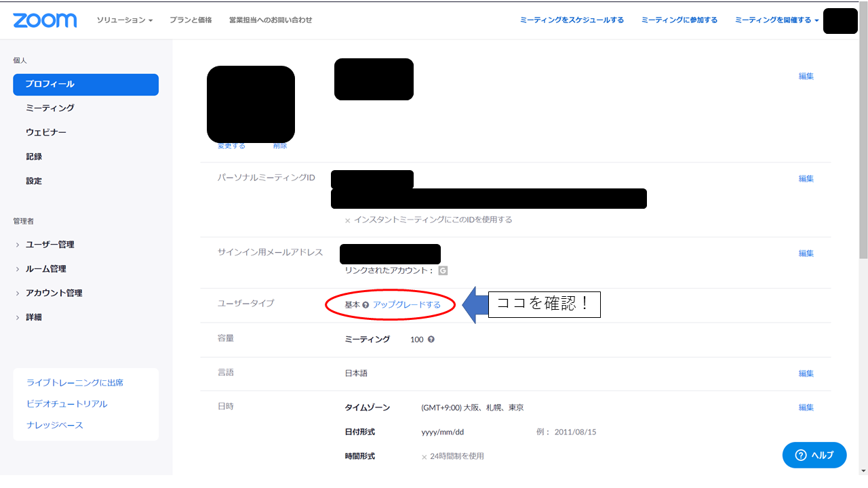Click 日本語 language value

tap(356, 373)
